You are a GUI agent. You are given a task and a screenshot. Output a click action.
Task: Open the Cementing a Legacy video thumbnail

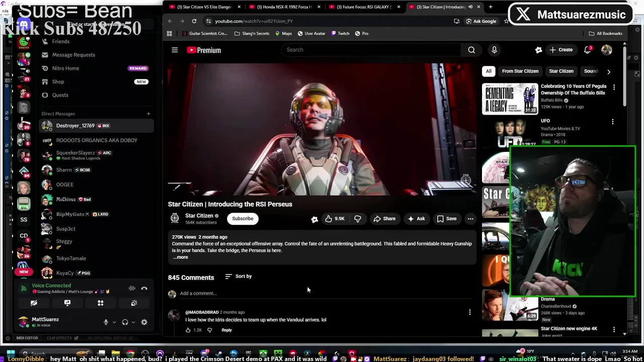pos(510,99)
